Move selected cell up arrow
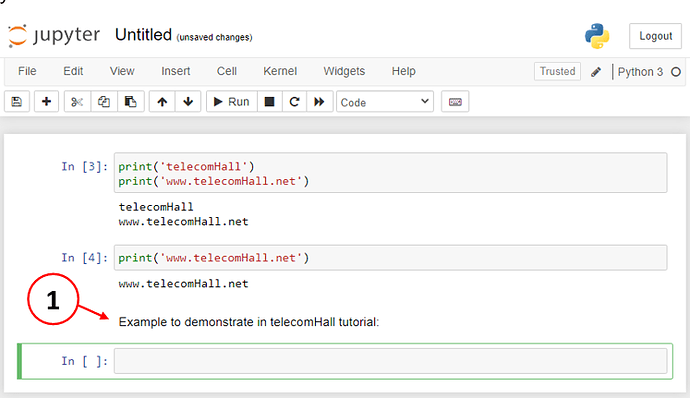 tap(162, 102)
